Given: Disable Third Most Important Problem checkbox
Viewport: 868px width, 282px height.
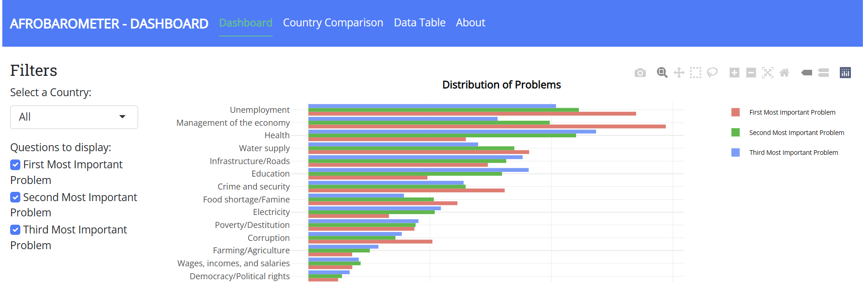Looking at the screenshot, I should click(15, 230).
